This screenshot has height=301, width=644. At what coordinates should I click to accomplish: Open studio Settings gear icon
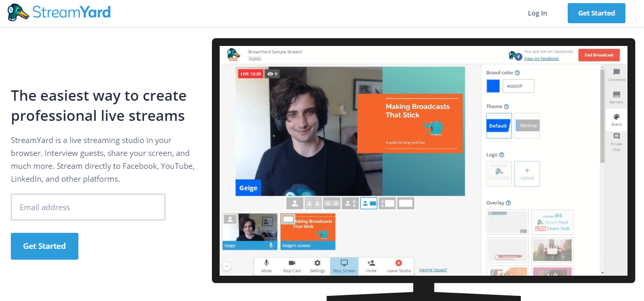pos(318,263)
